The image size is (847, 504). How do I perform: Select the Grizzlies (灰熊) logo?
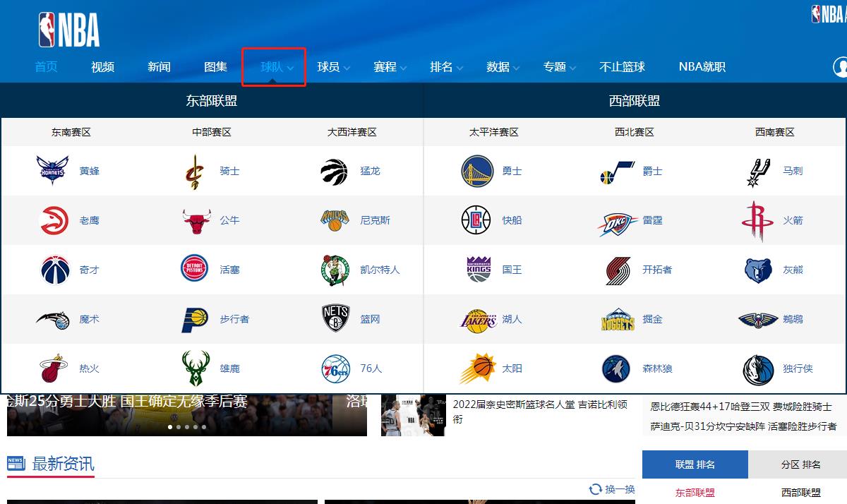[759, 270]
